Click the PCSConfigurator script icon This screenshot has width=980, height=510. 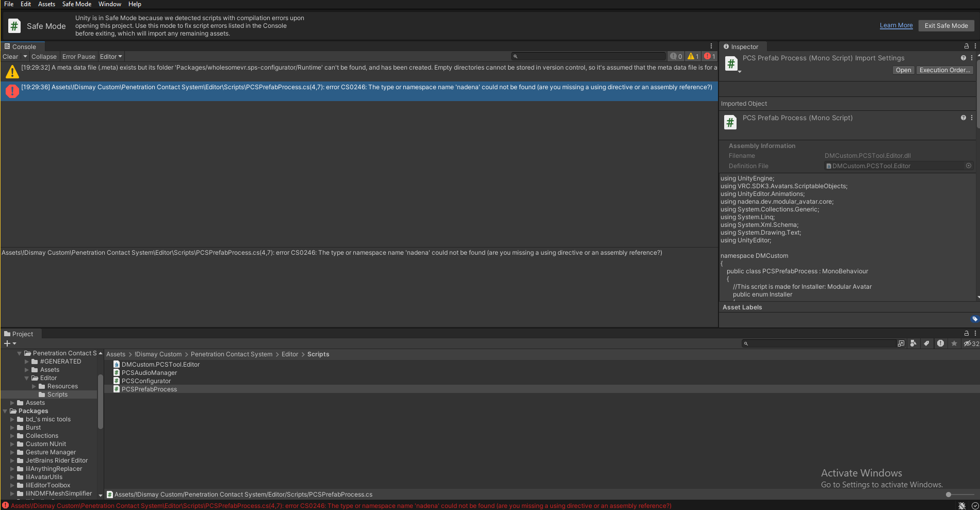(x=117, y=381)
